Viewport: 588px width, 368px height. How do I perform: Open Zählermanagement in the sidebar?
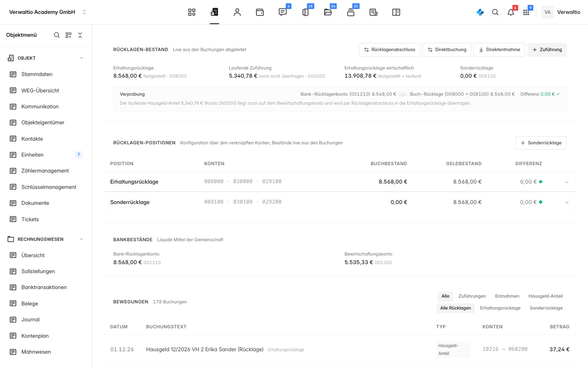pos(46,171)
